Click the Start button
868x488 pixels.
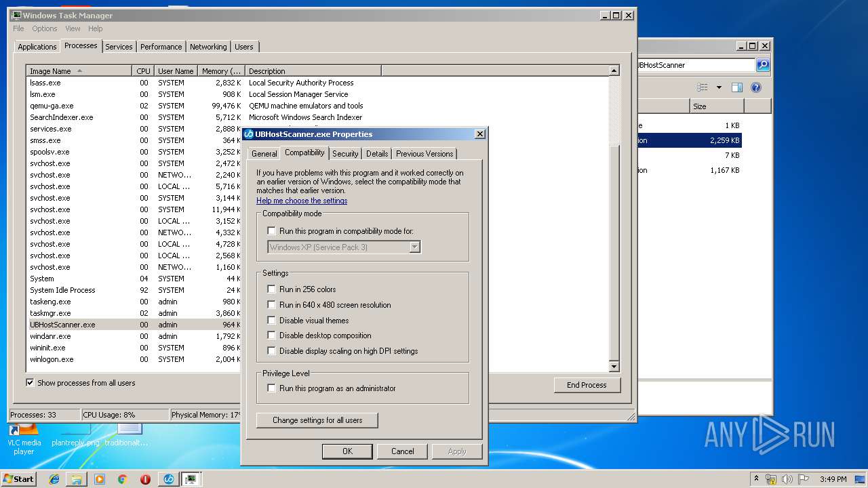point(18,479)
